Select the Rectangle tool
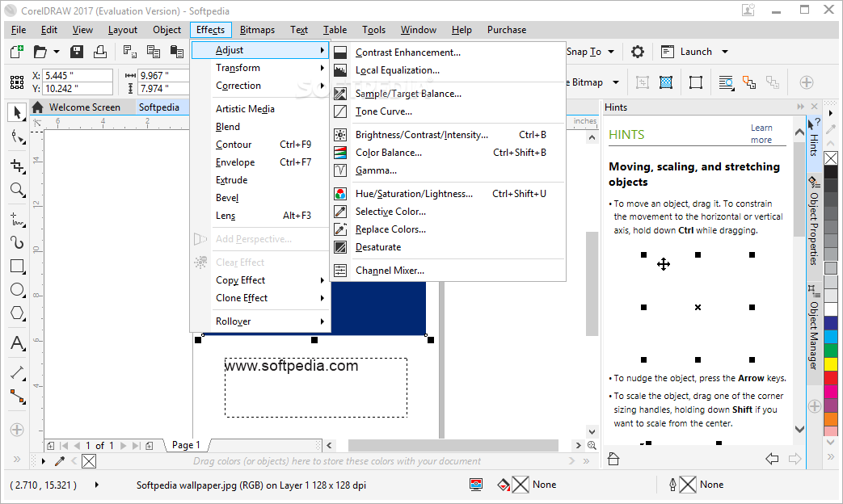Image resolution: width=843 pixels, height=504 pixels. point(17,266)
